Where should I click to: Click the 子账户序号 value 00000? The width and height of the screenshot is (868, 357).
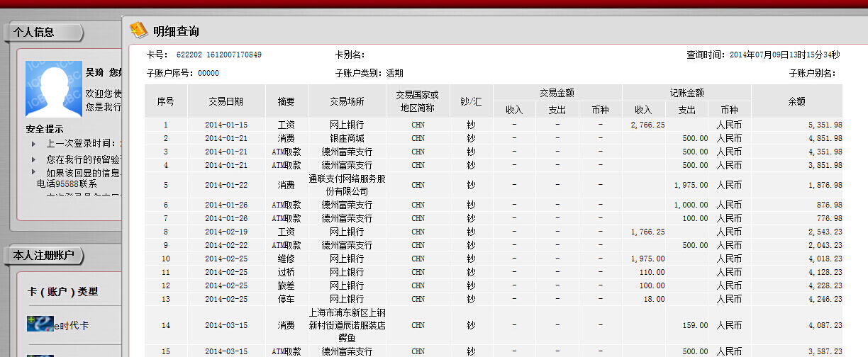(208, 73)
